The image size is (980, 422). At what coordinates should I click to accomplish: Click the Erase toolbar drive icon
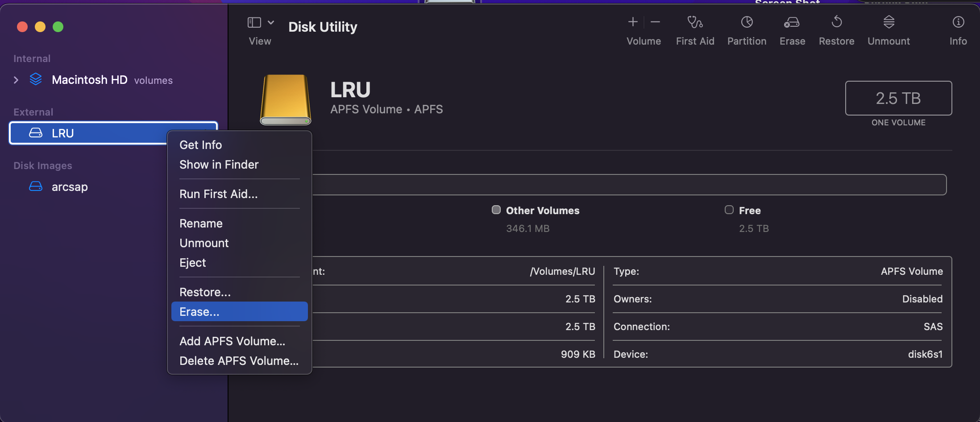click(x=792, y=22)
